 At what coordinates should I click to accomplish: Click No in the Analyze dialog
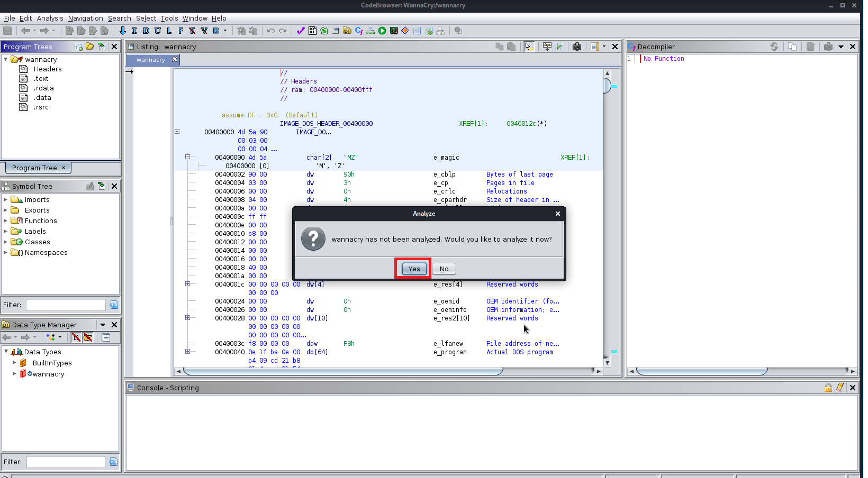tap(444, 269)
